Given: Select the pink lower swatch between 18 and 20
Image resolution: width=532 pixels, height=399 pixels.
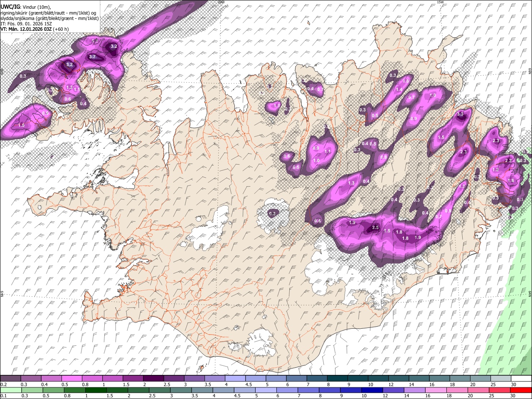Looking at the screenshot, I should point(457,390).
